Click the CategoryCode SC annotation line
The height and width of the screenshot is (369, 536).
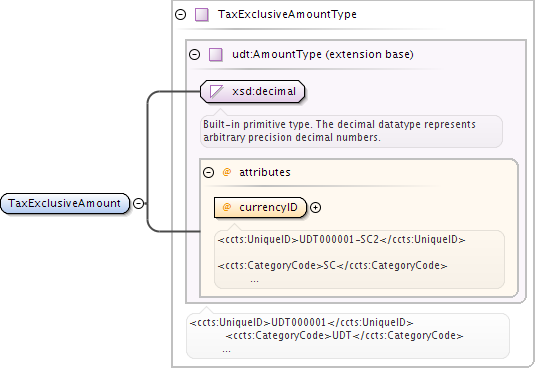click(332, 265)
